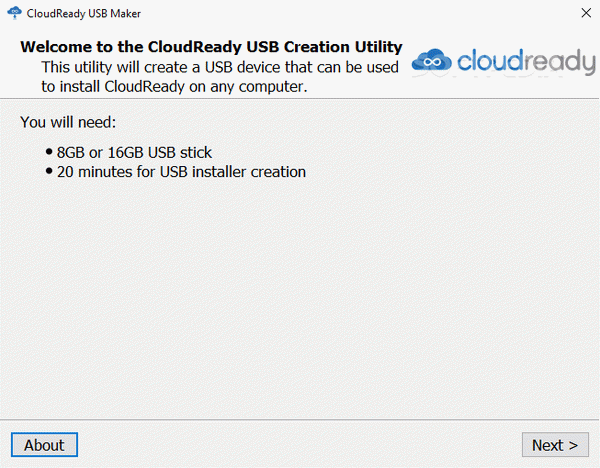Click the separator line above the buttons

pyautogui.click(x=300, y=419)
